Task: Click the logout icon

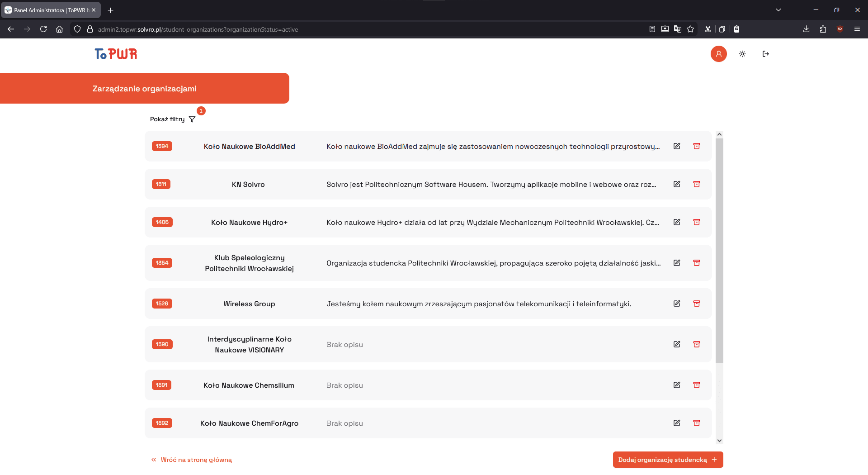Action: [x=766, y=54]
